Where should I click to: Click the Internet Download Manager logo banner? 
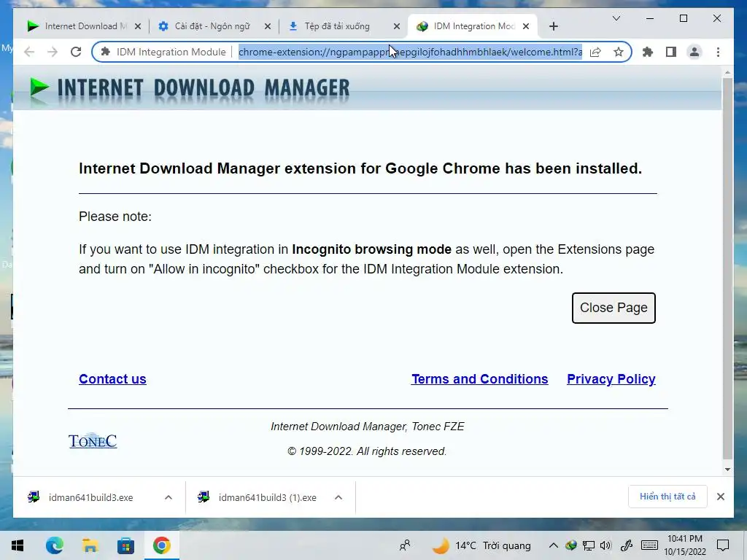(x=189, y=88)
